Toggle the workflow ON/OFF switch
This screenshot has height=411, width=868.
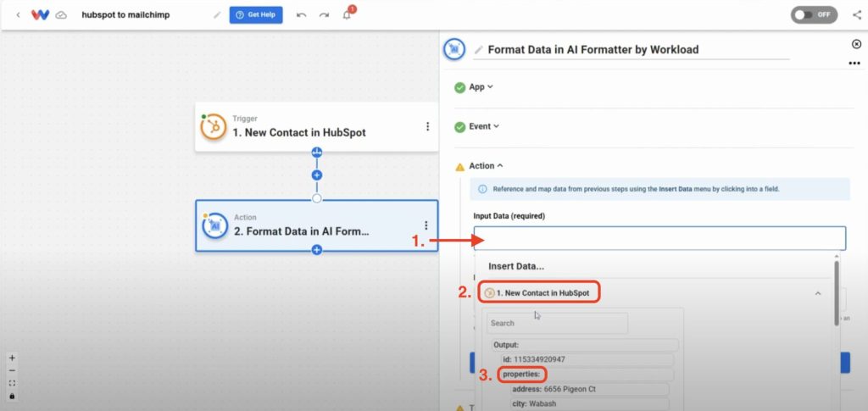point(814,15)
